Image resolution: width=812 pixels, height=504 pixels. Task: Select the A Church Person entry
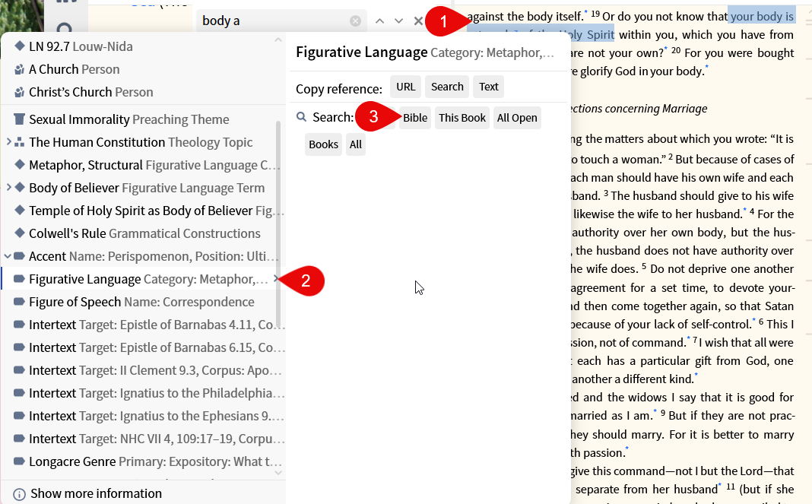[143, 69]
